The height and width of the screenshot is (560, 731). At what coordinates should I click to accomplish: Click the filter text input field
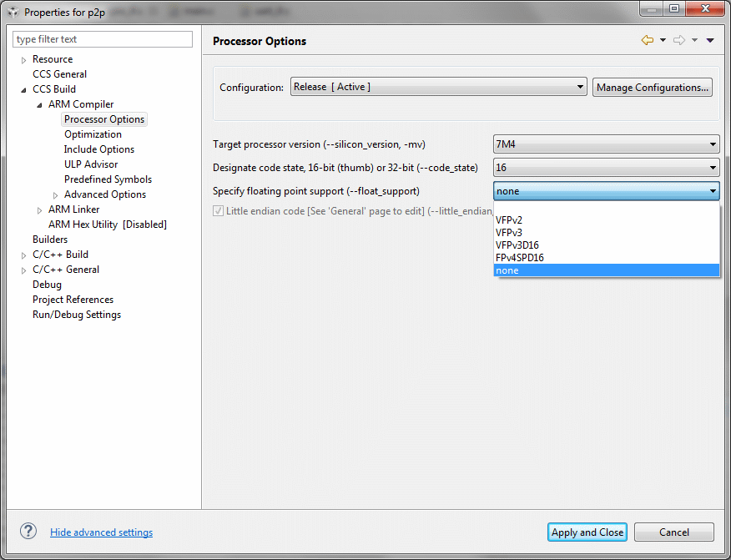pyautogui.click(x=103, y=39)
